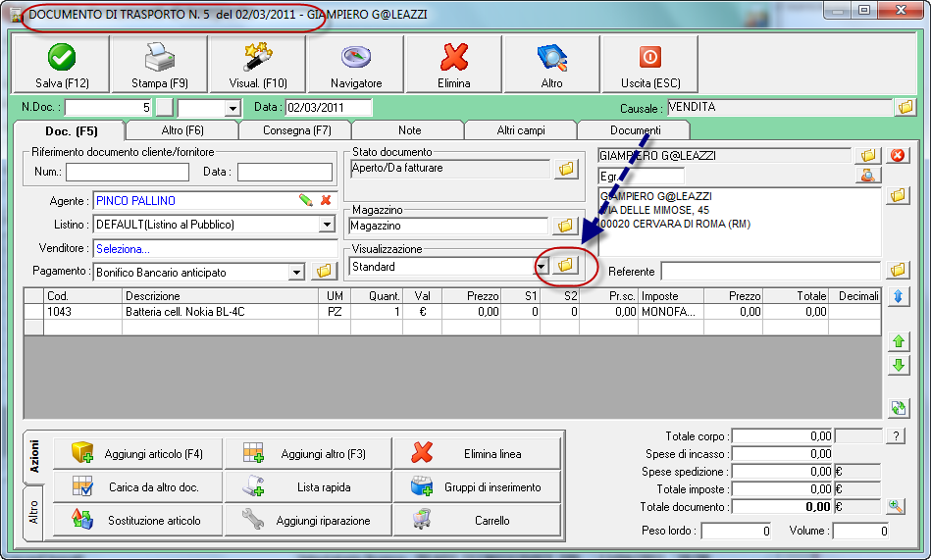
Task: Select the Altro vertical tab
Action: pyautogui.click(x=33, y=512)
